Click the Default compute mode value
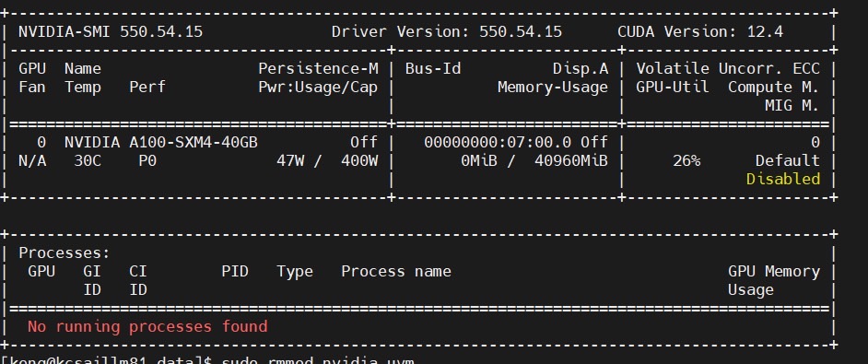The image size is (868, 364). 787,160
